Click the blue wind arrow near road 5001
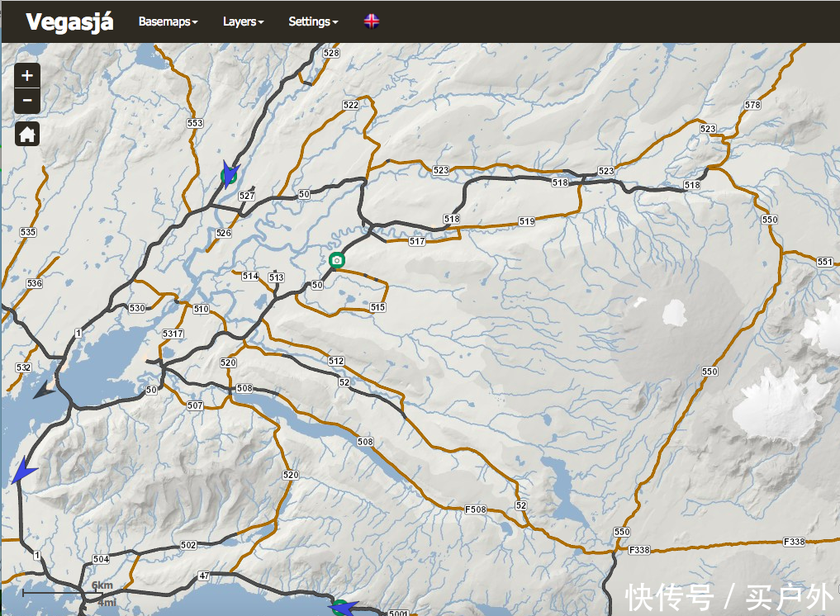This screenshot has width=840, height=616. click(342, 609)
